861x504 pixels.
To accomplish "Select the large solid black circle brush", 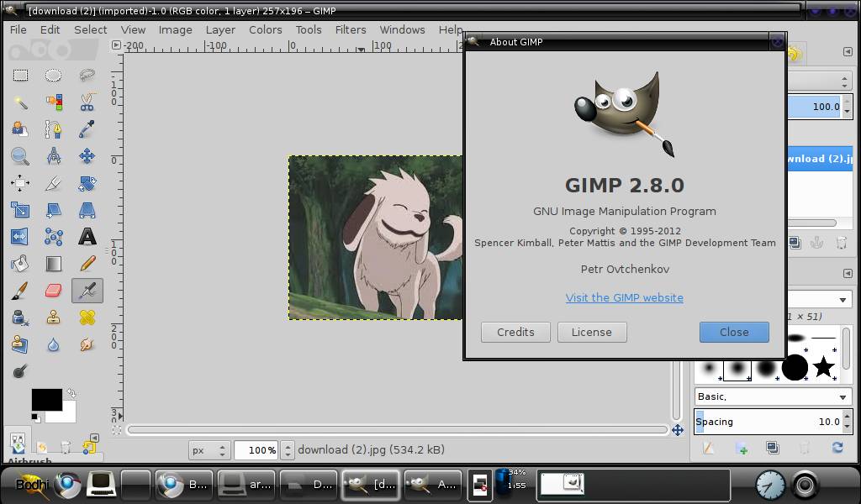I will (x=795, y=367).
